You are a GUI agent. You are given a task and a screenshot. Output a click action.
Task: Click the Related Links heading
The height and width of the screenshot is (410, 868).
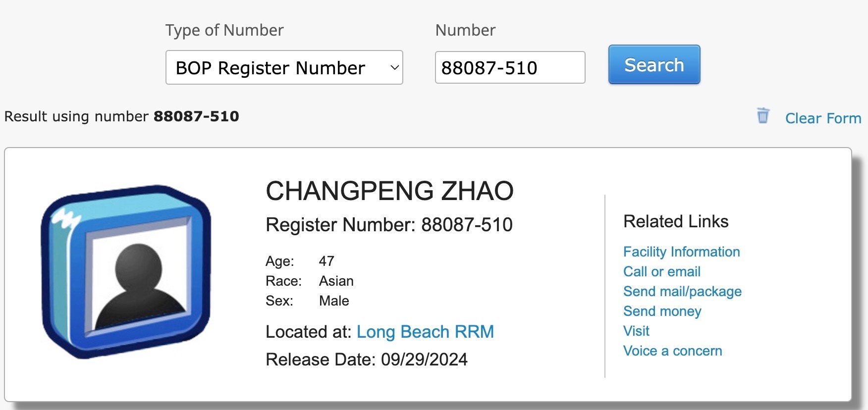point(676,221)
